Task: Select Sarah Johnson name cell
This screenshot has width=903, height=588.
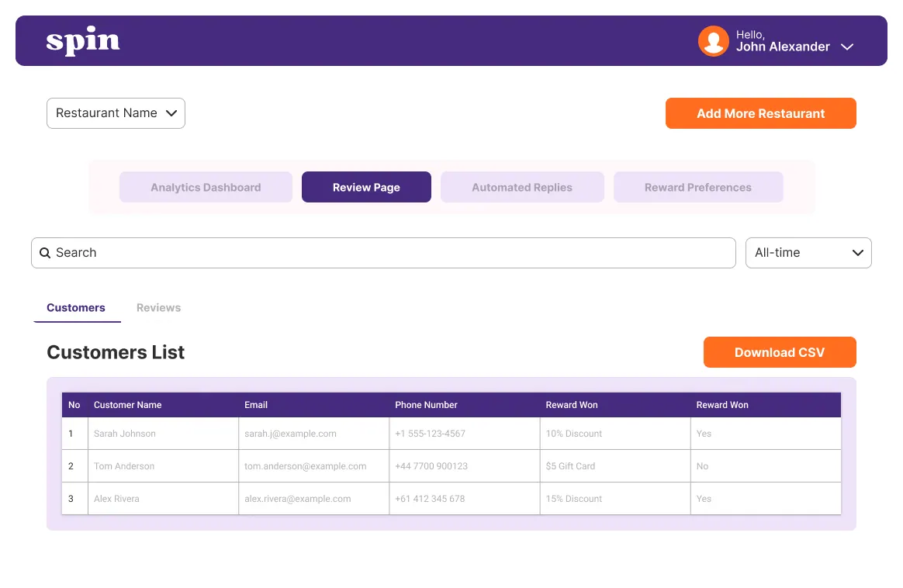Action: click(x=163, y=434)
